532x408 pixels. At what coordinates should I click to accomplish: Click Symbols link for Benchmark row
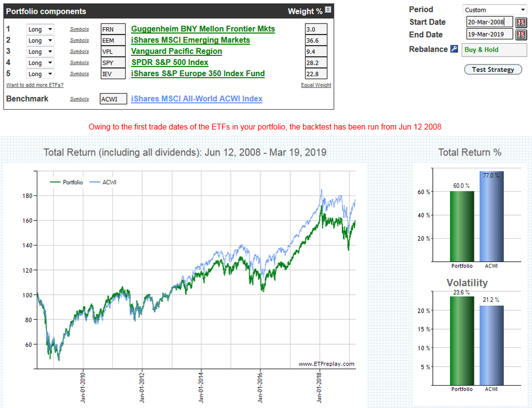tap(79, 99)
